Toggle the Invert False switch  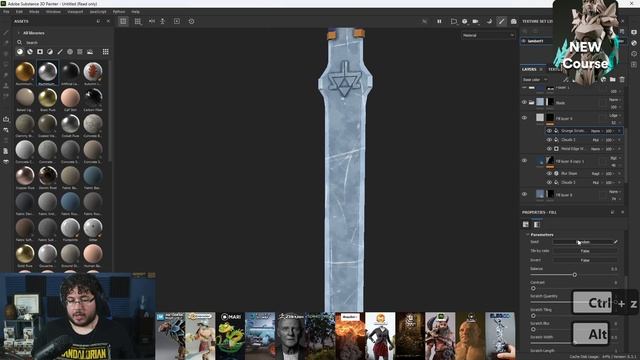[585, 260]
